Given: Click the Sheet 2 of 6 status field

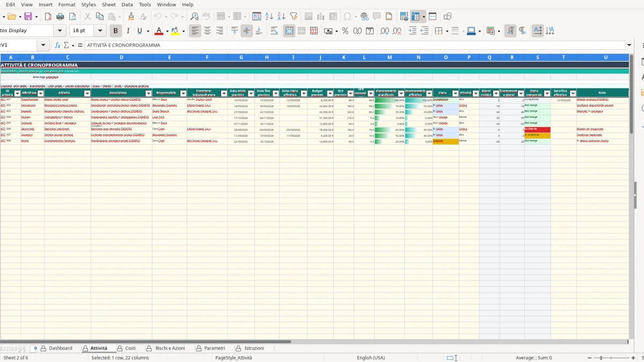Looking at the screenshot, I should click(x=16, y=358).
